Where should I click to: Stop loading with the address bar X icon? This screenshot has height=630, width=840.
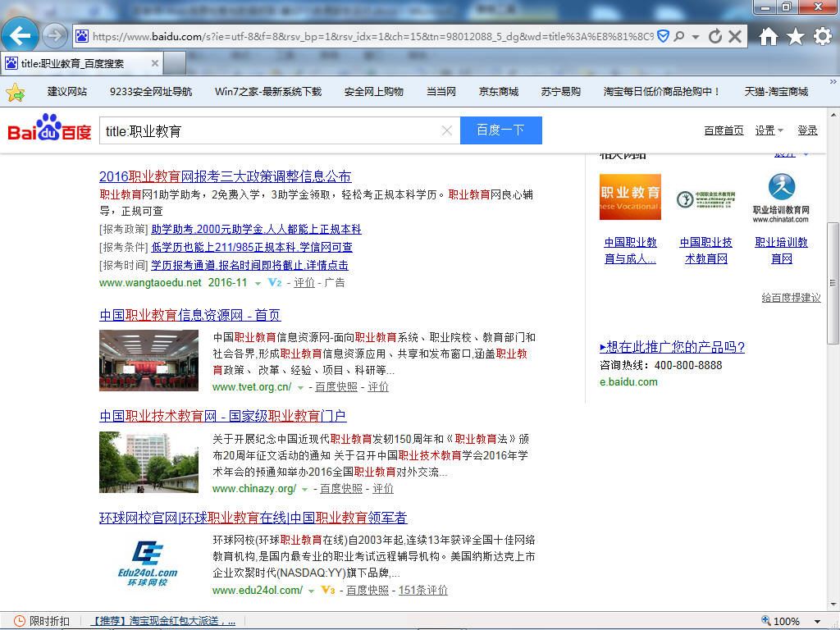pyautogui.click(x=735, y=36)
